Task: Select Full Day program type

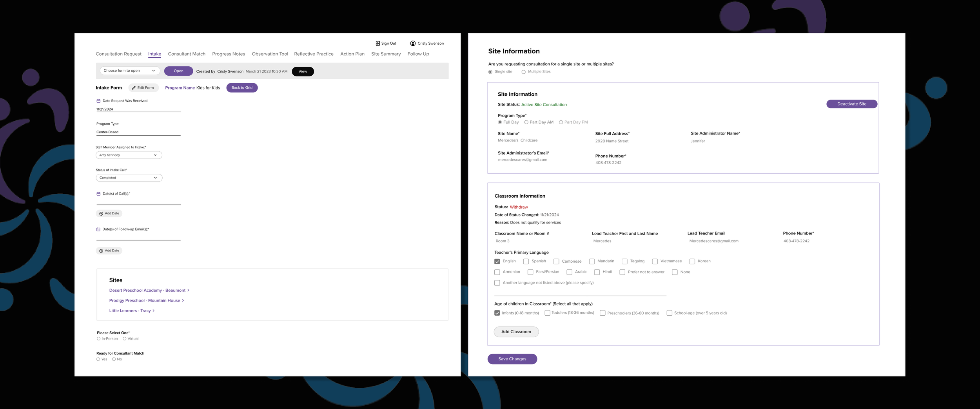Action: 500,122
